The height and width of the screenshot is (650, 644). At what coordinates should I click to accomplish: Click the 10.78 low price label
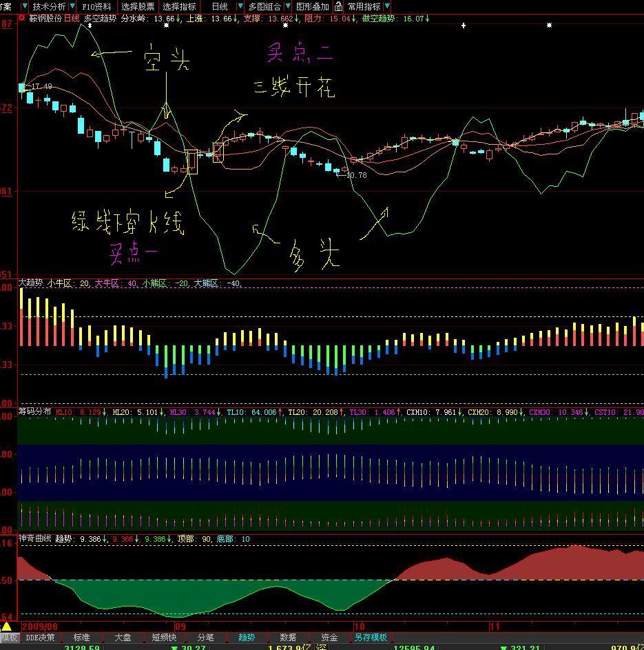(x=356, y=175)
